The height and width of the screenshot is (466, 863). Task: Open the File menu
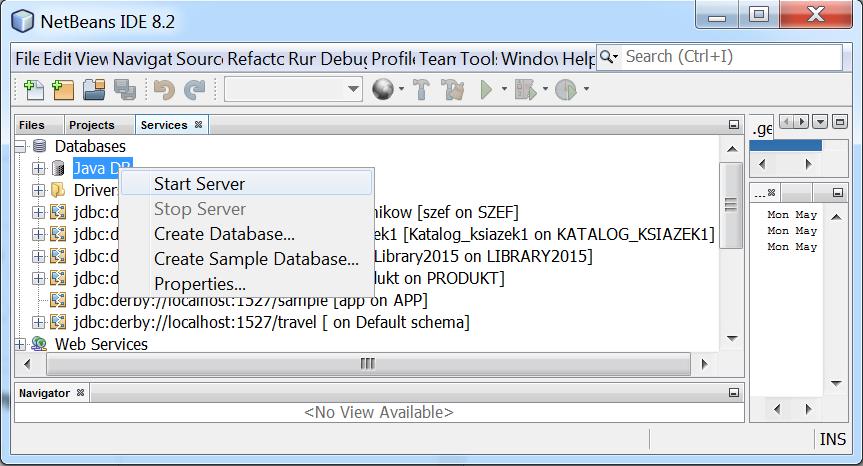tap(28, 58)
